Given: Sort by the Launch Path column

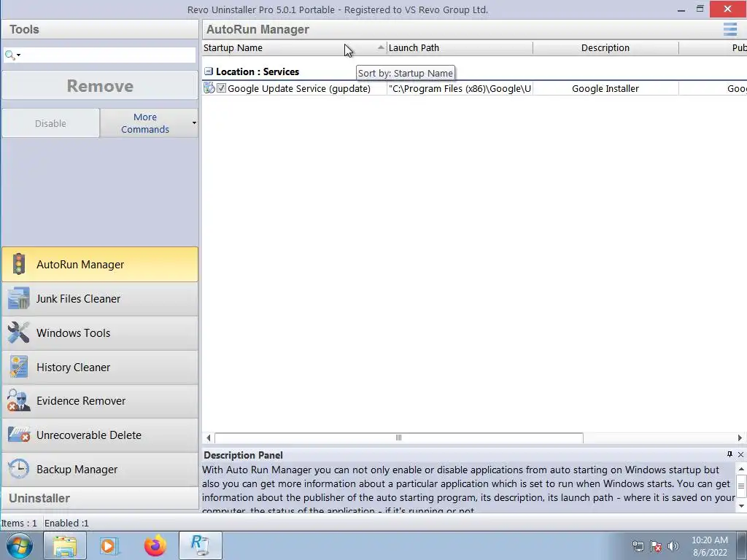Looking at the screenshot, I should tap(460, 47).
